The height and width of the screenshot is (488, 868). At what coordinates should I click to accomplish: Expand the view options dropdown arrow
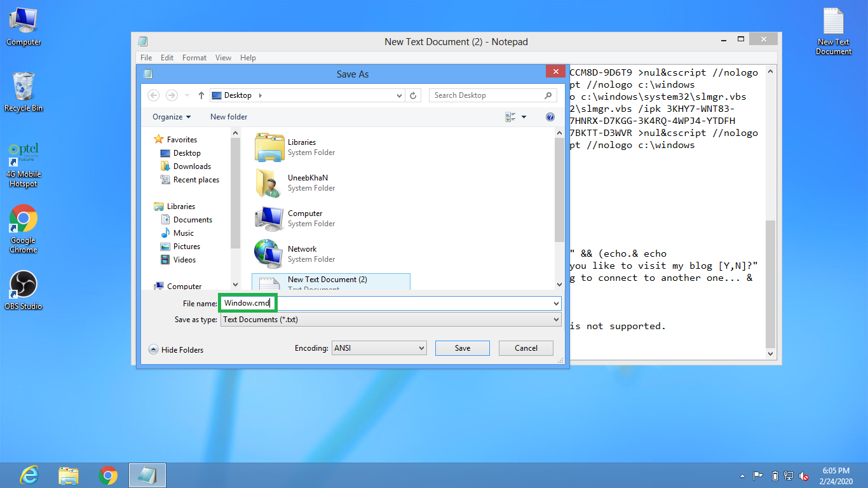point(524,117)
